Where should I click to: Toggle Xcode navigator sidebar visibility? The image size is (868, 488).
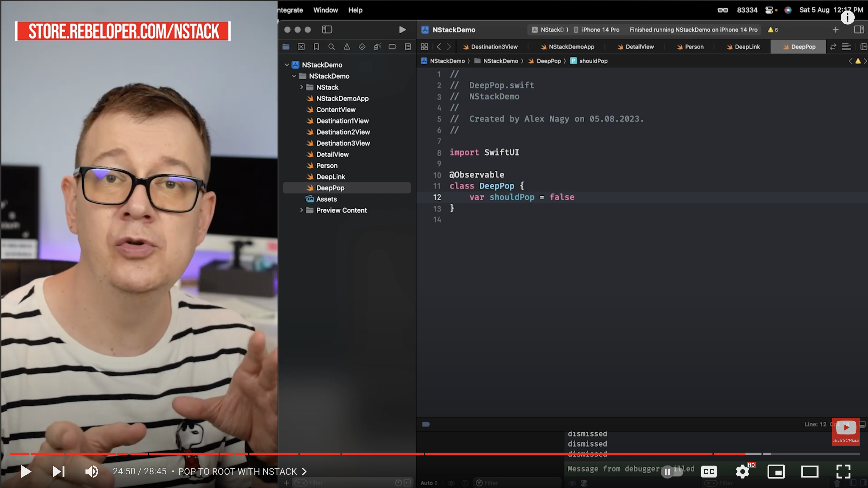[327, 30]
